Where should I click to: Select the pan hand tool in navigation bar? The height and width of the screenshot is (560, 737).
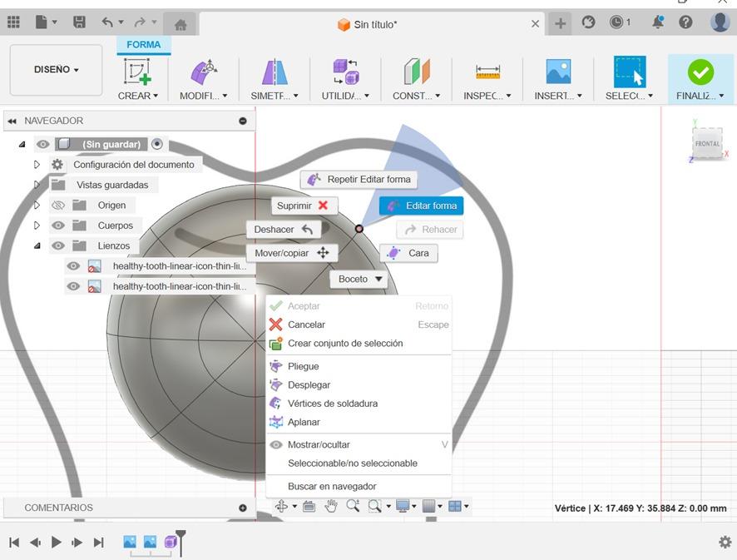(331, 506)
